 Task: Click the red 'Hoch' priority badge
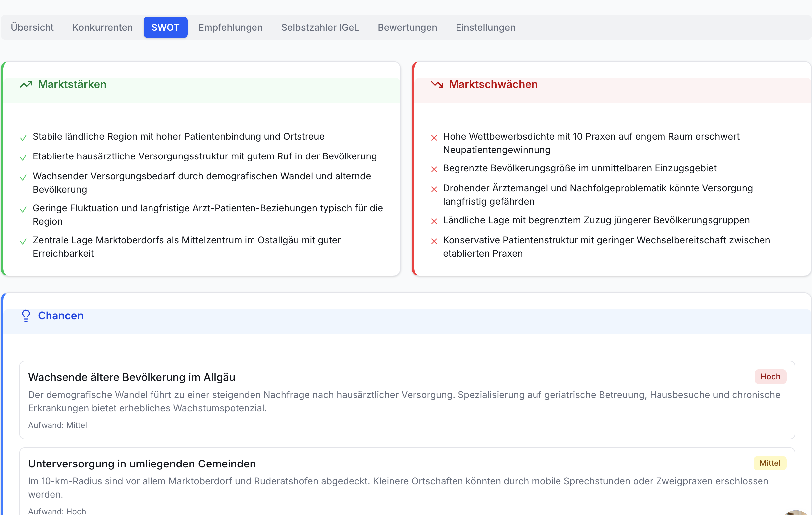click(770, 377)
